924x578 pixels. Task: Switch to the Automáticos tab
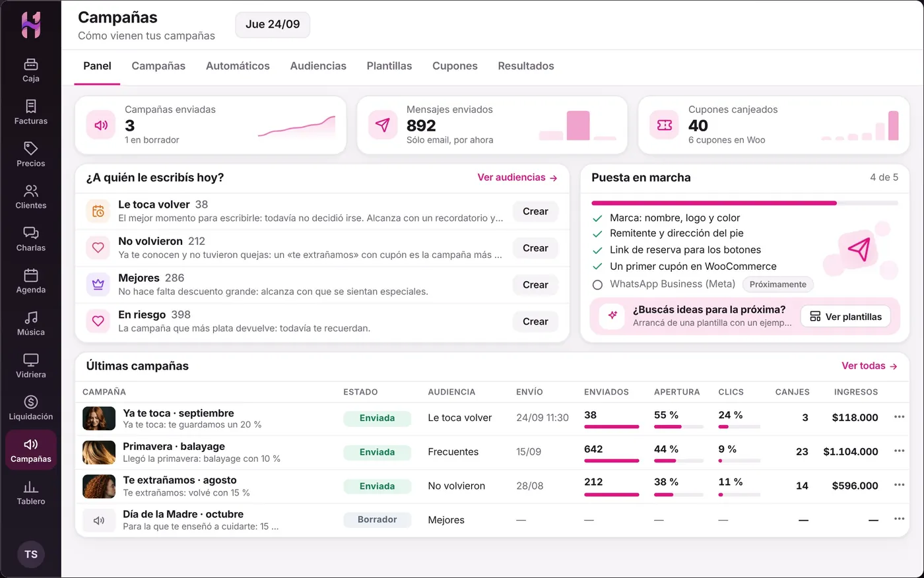click(238, 66)
